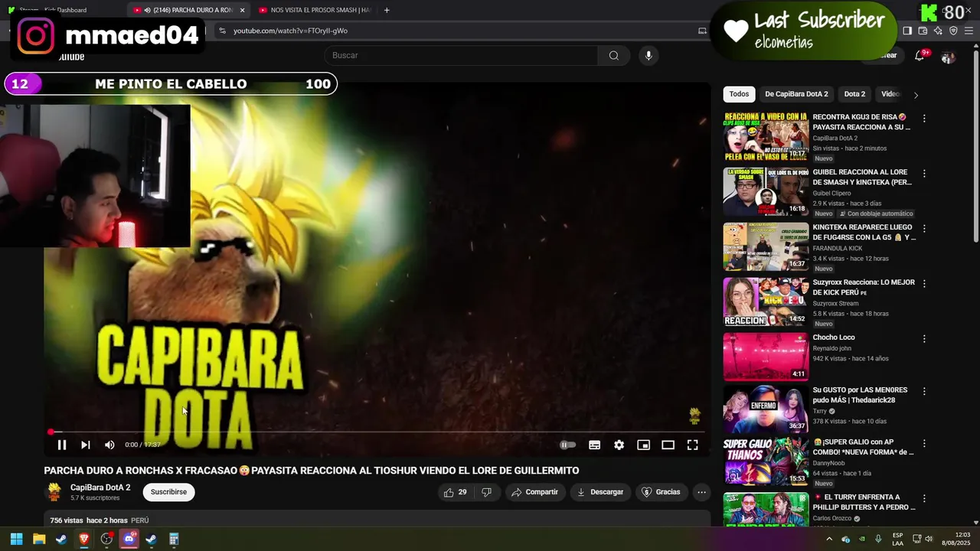Open Brave browser taskbar icon
The width and height of the screenshot is (980, 551).
coord(84,539)
